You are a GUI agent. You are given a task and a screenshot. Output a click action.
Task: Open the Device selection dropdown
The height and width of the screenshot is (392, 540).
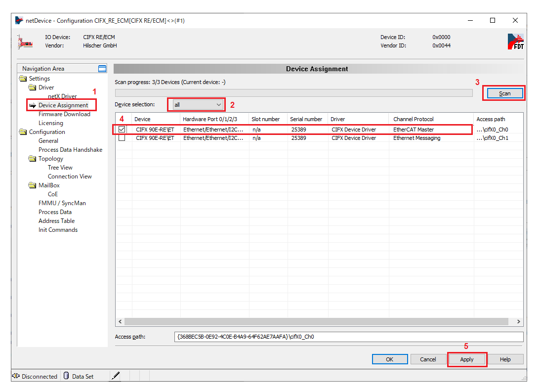click(x=198, y=105)
